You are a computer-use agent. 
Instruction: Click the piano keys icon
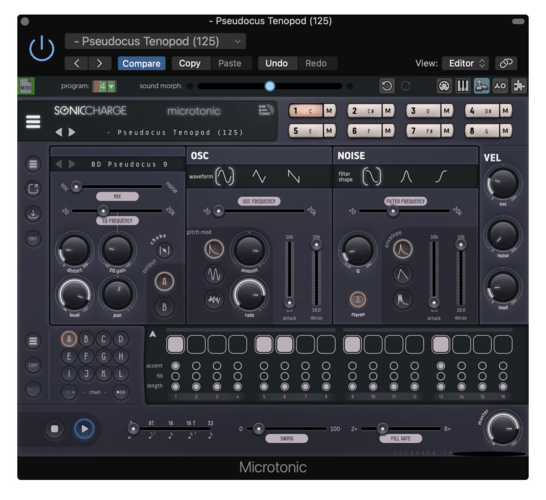pos(463,86)
